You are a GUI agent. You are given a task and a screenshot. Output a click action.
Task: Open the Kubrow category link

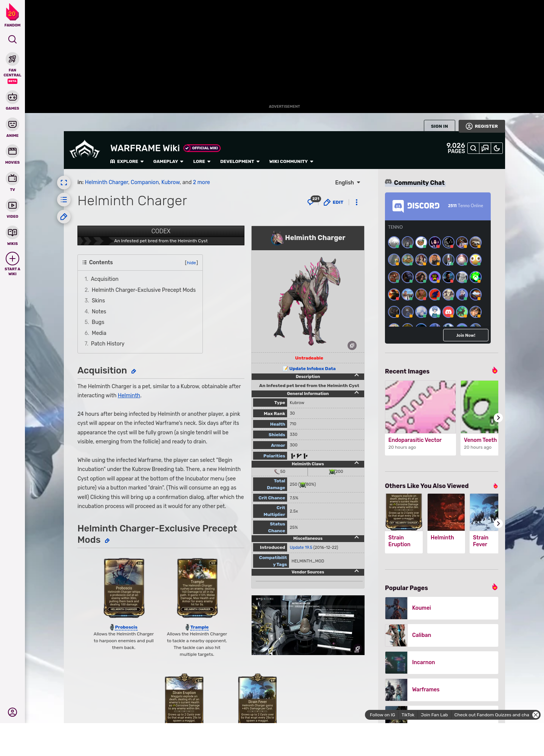[171, 182]
